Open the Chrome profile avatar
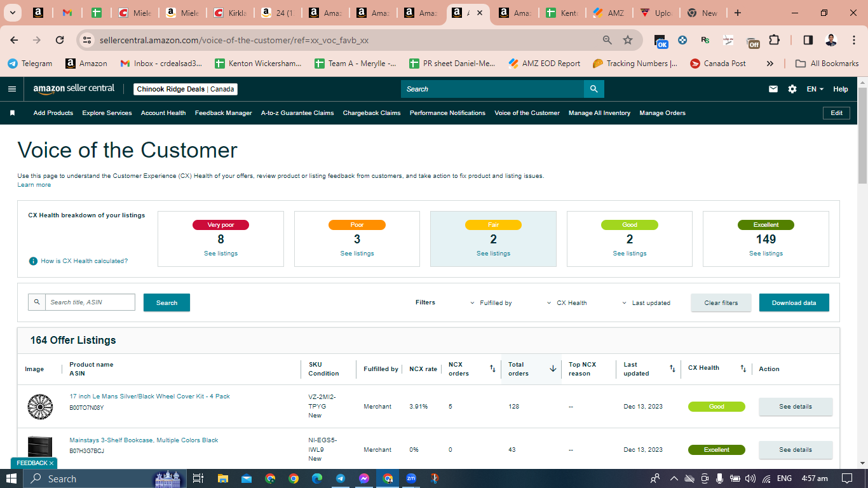This screenshot has height=488, width=868. tap(831, 40)
